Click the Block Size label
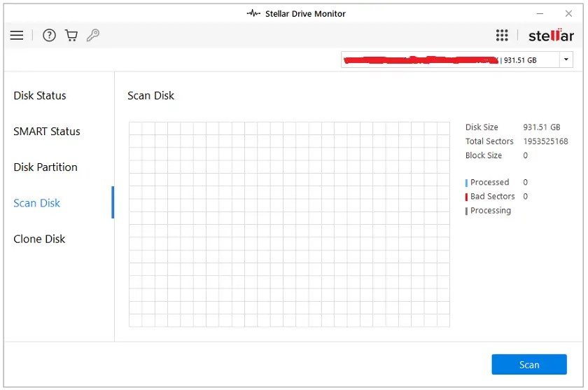This screenshot has width=588, height=390. 484,155
